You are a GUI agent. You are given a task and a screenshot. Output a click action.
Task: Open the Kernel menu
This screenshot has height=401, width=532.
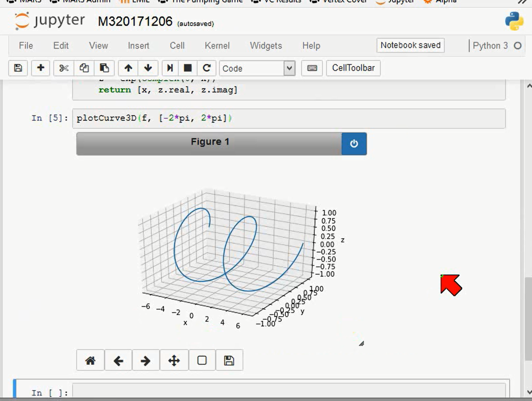(217, 46)
